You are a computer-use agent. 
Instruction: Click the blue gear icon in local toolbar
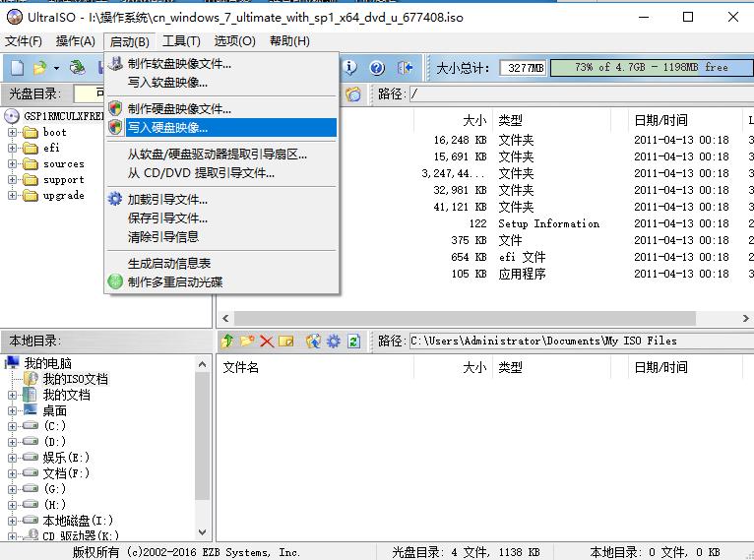pos(334,342)
